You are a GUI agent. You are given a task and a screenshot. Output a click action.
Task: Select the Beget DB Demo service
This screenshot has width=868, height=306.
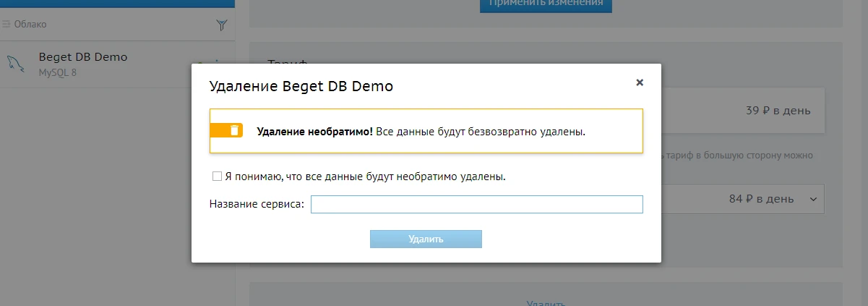[118, 64]
